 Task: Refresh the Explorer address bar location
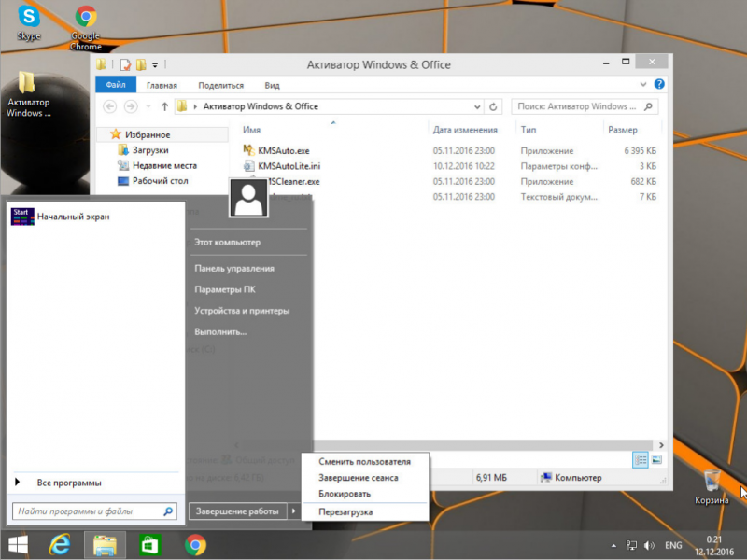tap(493, 106)
